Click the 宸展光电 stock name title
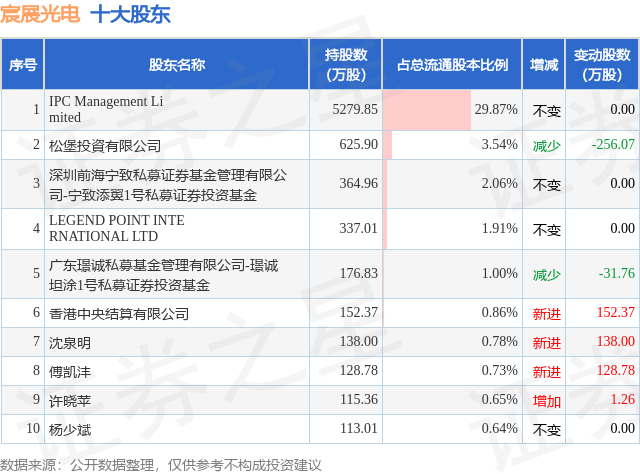640x474 pixels. pyautogui.click(x=41, y=14)
